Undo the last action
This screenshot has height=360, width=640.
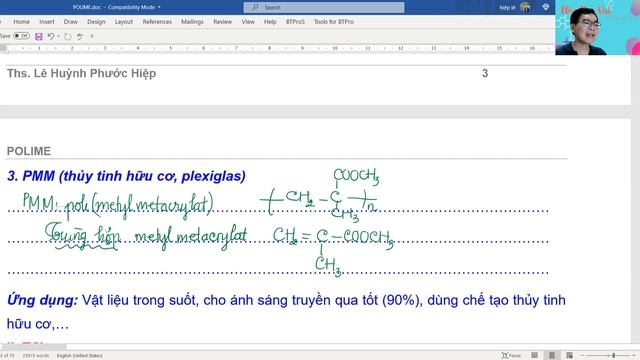[51, 36]
